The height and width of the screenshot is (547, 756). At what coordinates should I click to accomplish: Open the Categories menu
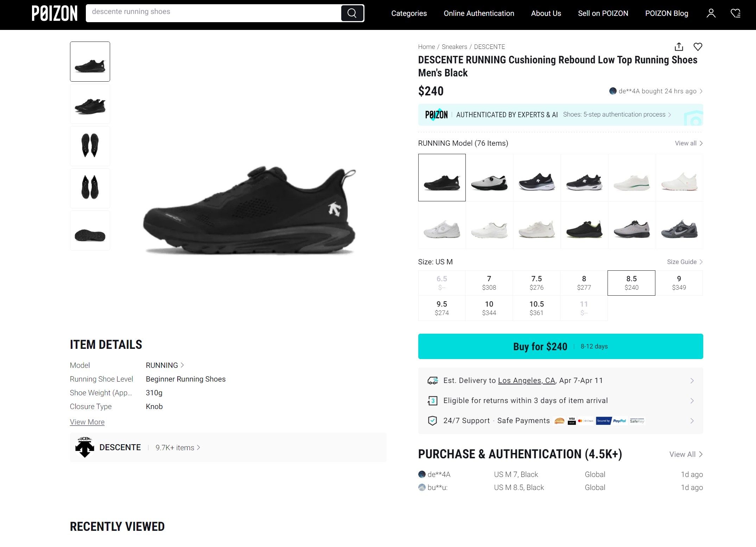tap(409, 13)
